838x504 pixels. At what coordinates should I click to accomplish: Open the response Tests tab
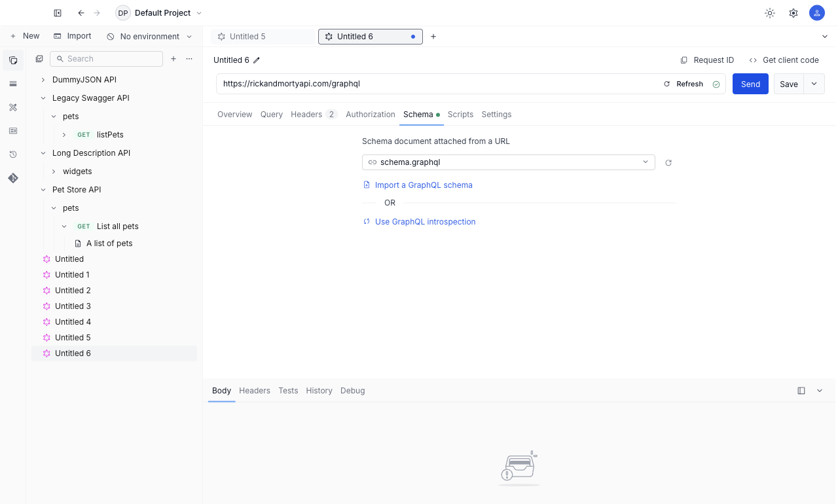click(x=288, y=391)
